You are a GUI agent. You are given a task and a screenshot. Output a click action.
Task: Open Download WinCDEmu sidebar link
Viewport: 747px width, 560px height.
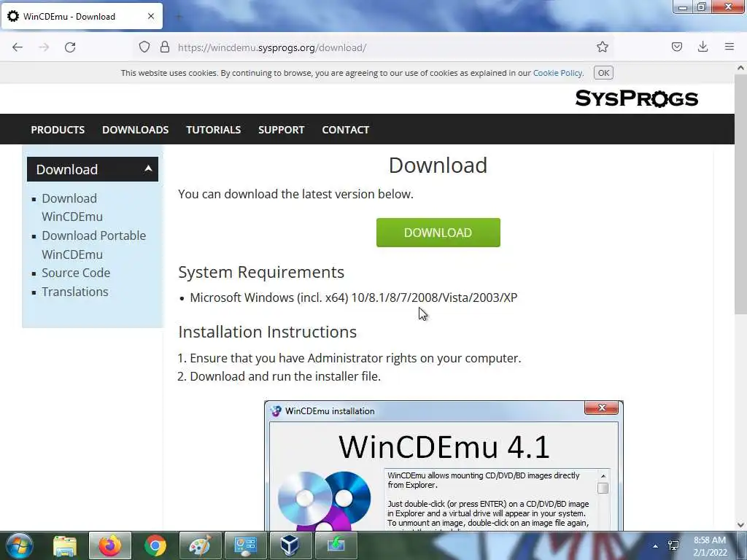pos(72,207)
